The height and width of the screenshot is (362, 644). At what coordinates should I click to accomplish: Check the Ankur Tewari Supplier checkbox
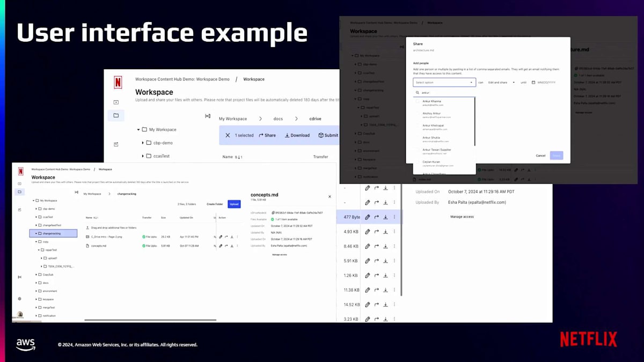click(x=418, y=151)
